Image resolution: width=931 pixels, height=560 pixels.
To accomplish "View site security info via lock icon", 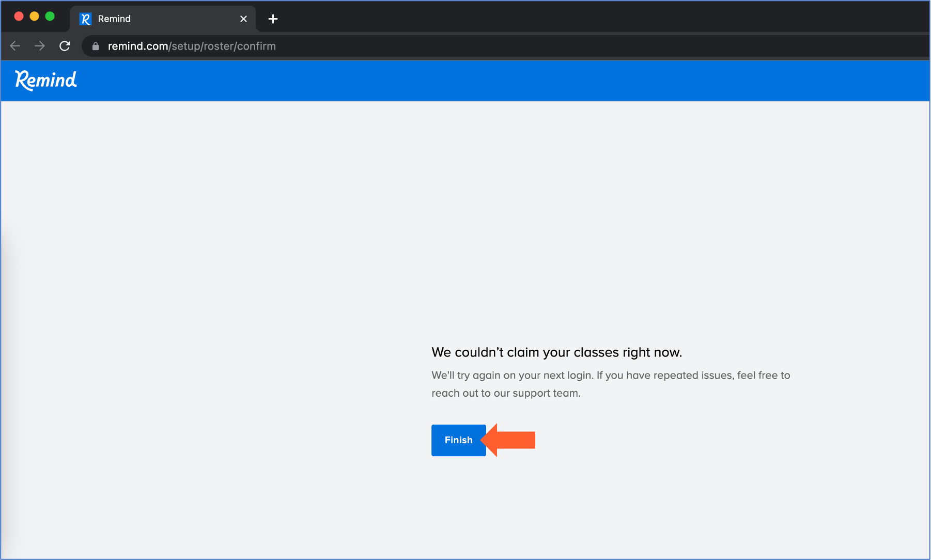I will click(96, 46).
